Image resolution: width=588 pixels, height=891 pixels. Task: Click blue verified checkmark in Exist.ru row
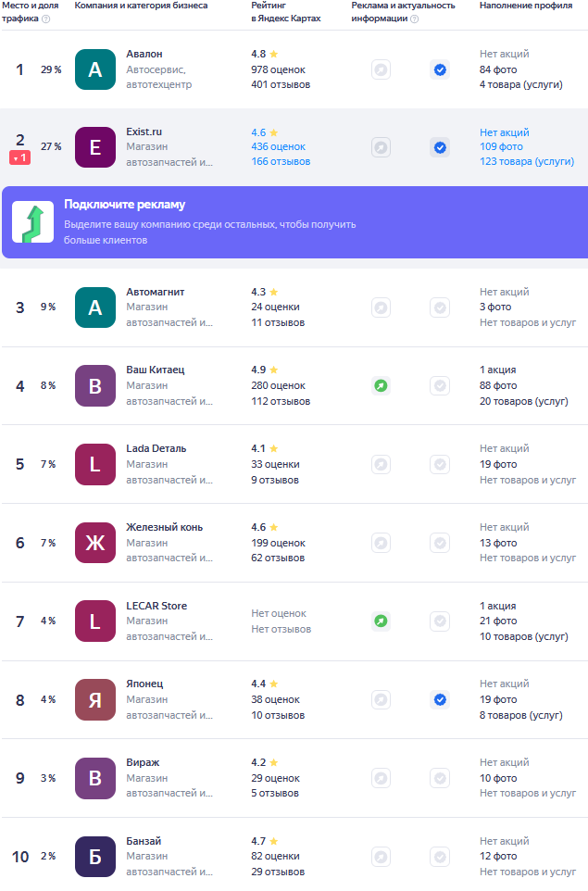coord(440,147)
